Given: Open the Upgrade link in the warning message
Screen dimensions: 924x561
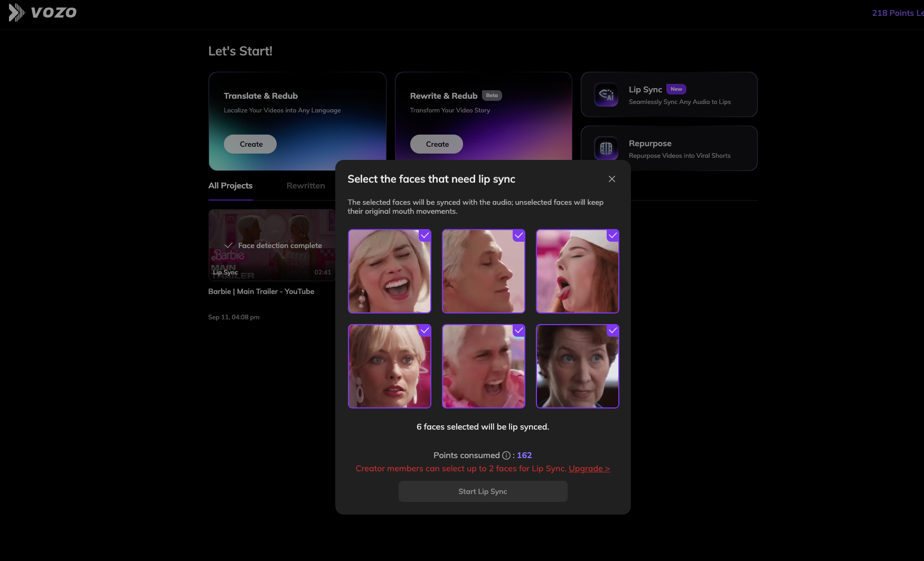Looking at the screenshot, I should click(x=589, y=468).
